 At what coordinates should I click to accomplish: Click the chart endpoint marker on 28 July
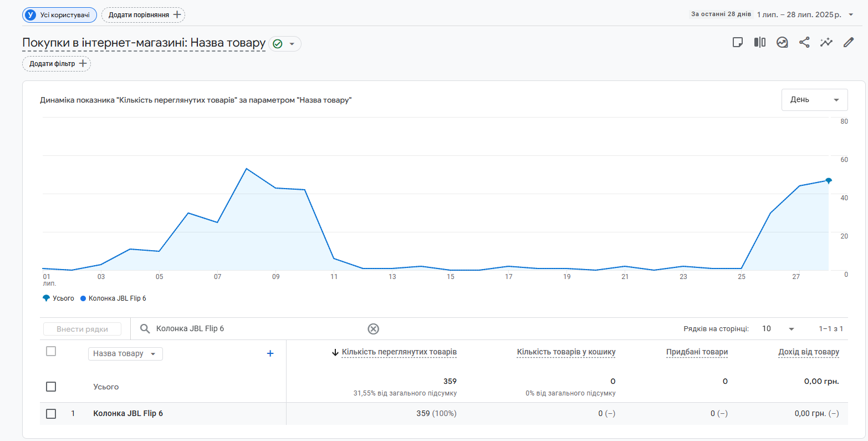(x=829, y=180)
